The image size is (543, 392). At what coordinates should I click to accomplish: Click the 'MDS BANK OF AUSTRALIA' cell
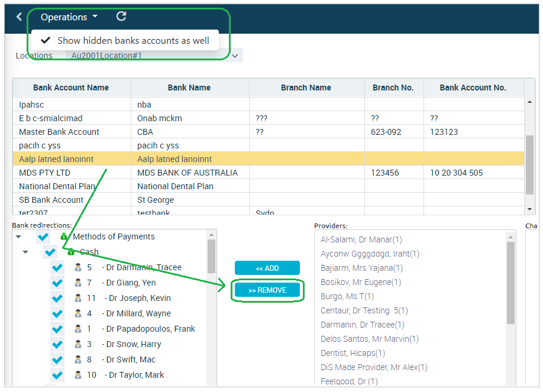click(190, 173)
